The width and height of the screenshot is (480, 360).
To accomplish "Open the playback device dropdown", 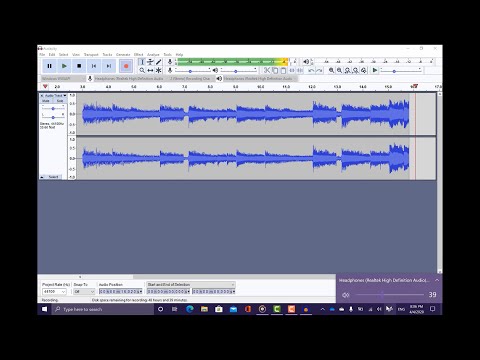I will click(259, 79).
